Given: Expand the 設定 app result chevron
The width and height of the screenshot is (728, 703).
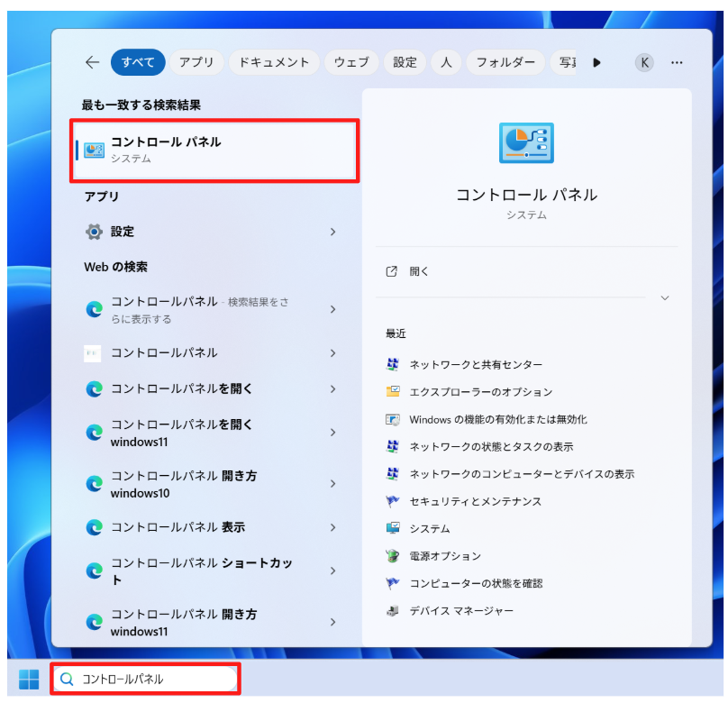Looking at the screenshot, I should point(332,232).
